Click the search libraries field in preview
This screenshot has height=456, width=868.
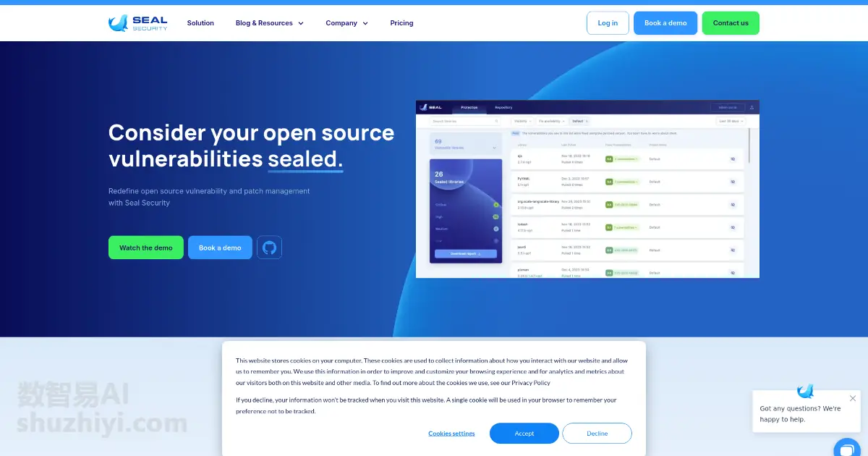465,121
